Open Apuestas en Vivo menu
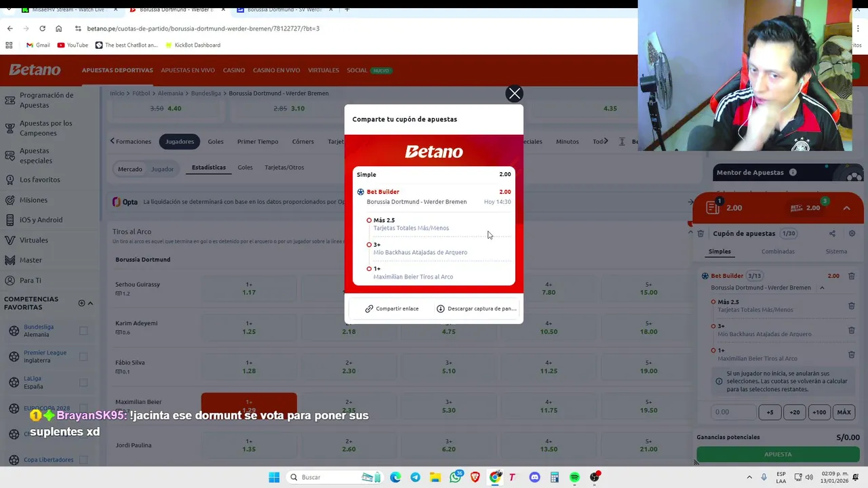Screen dimensions: 868x488 point(188,70)
